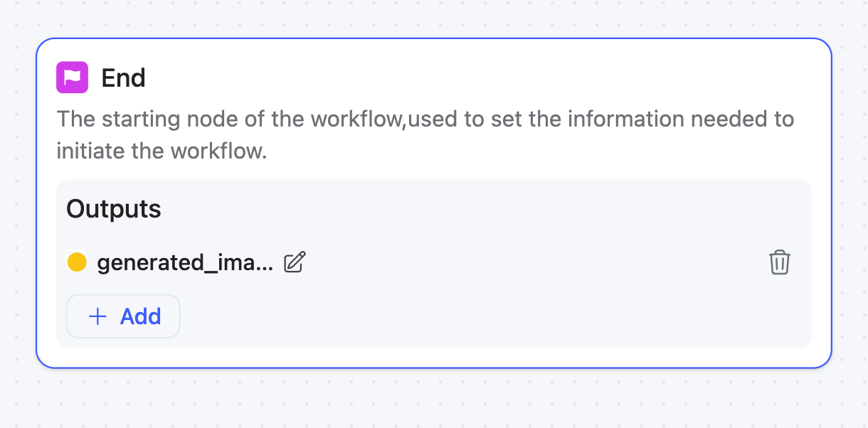Edit the generated_ima... output with pencil icon
Viewport: 868px width, 428px height.
[295, 262]
